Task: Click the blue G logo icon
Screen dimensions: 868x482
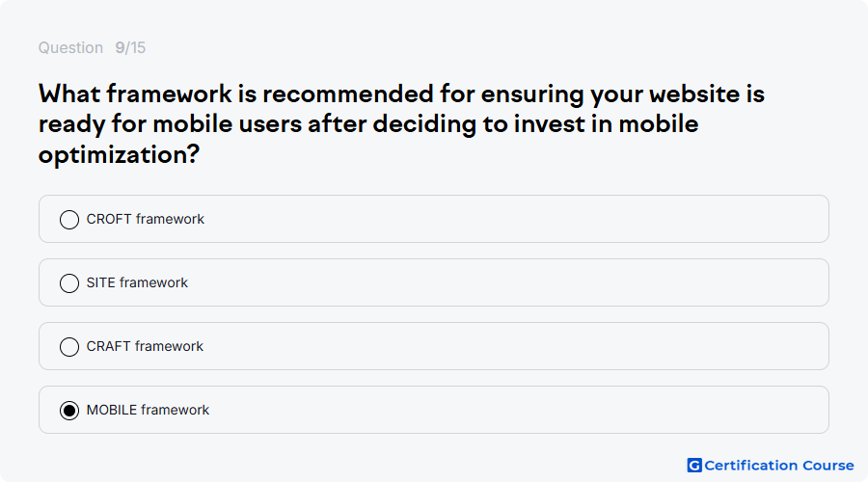Action: pyautogui.click(x=694, y=466)
